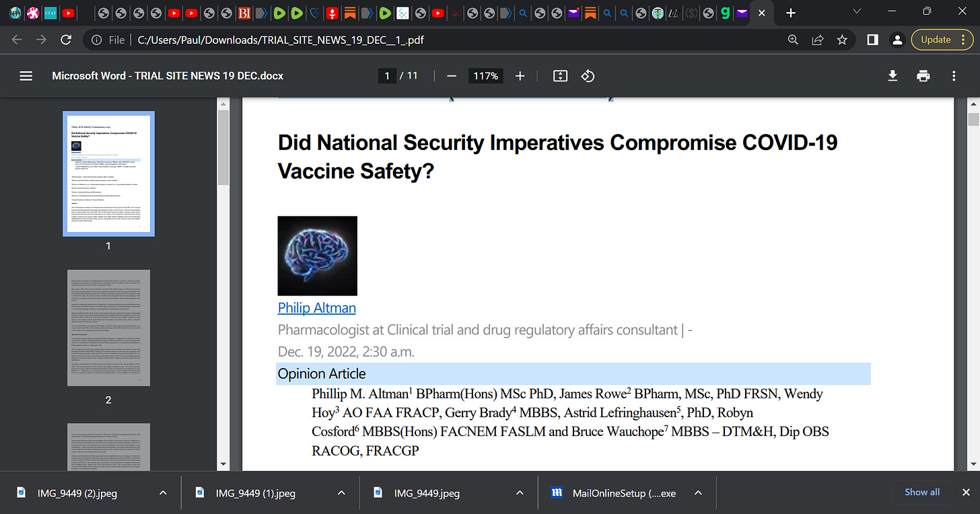Image resolution: width=980 pixels, height=514 pixels.
Task: Go back in browser history
Action: (17, 40)
